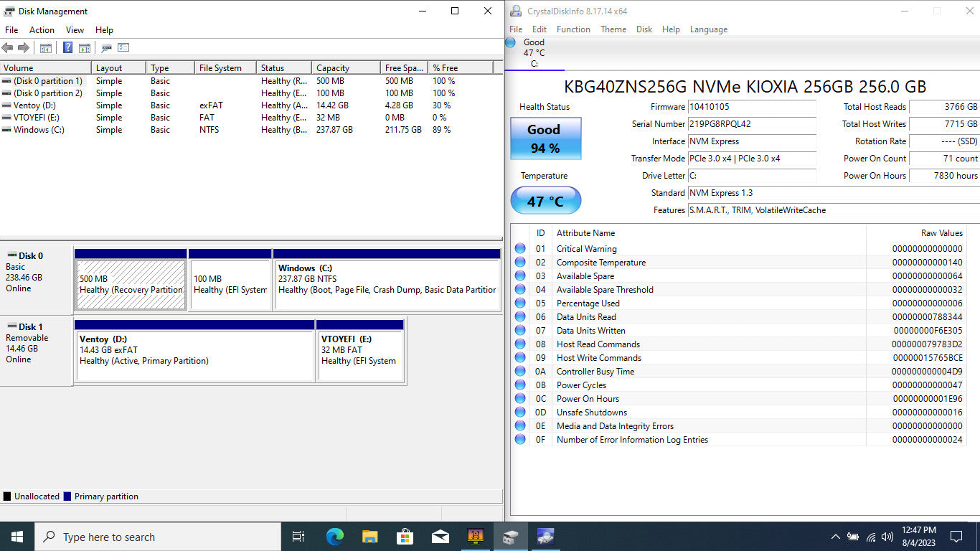This screenshot has height=551, width=980.
Task: Click the volume speaker icon in system tray
Action: pyautogui.click(x=887, y=537)
